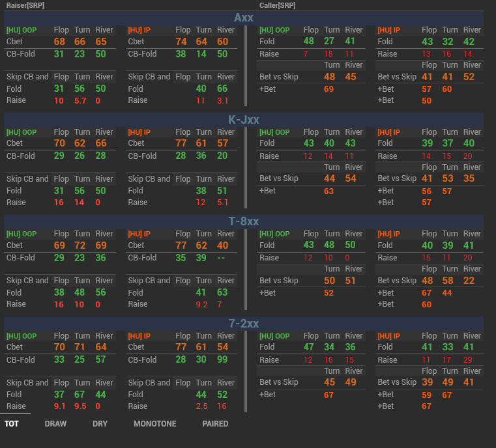Click the T-8xx section header
Image resolution: width=496 pixels, height=448 pixels.
coord(244,221)
